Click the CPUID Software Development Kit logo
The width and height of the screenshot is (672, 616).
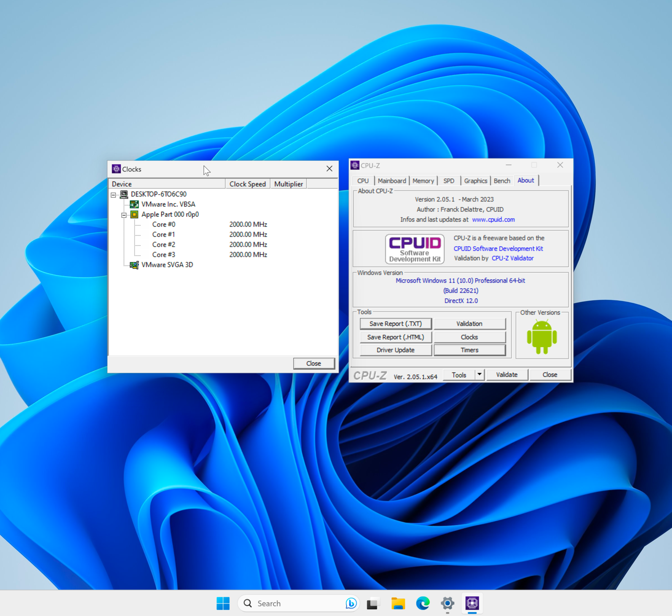coord(415,249)
